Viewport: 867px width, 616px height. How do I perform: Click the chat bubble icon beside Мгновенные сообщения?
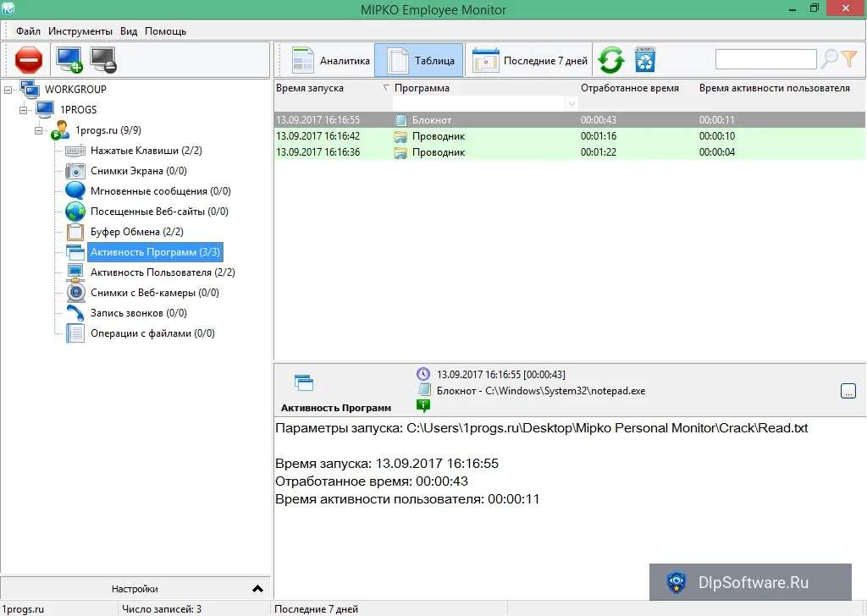pyautogui.click(x=75, y=191)
